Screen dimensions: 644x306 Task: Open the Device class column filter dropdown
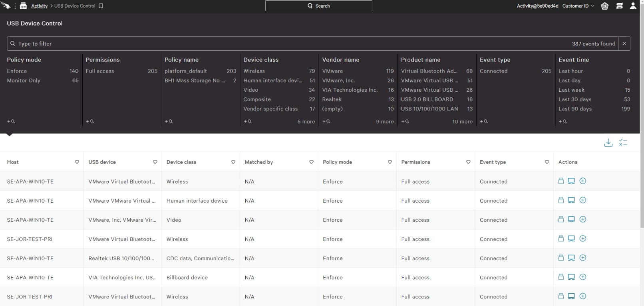[233, 162]
